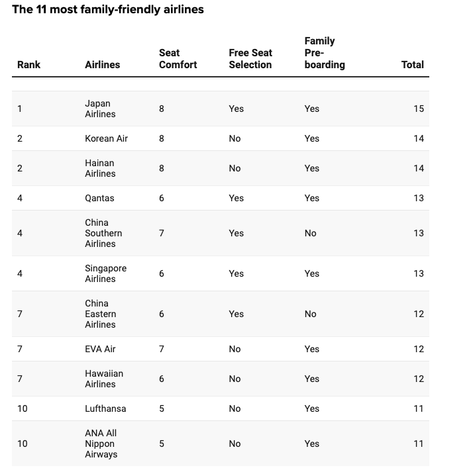Click the Qantas airline name
Image resolution: width=475 pixels, height=476 pixels.
[99, 198]
